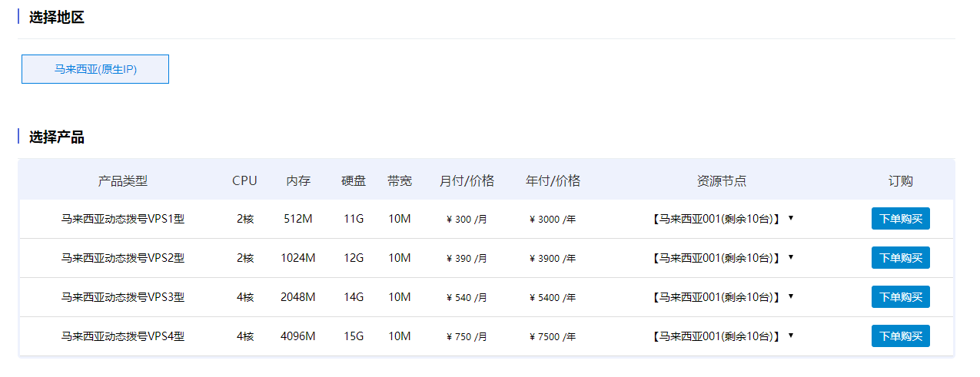Buy the VPS4型 plan via 下单购买

pos(900,336)
